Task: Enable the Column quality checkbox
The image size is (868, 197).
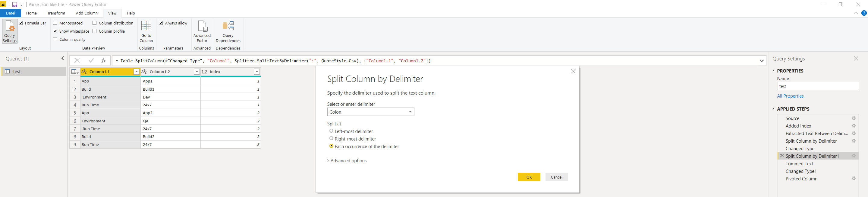Action: tap(55, 39)
